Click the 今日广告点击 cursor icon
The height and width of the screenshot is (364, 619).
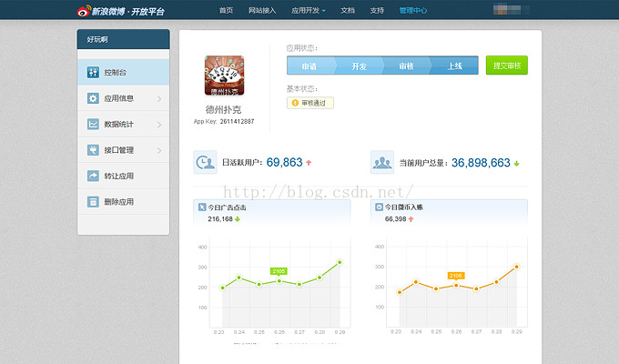pyautogui.click(x=202, y=207)
